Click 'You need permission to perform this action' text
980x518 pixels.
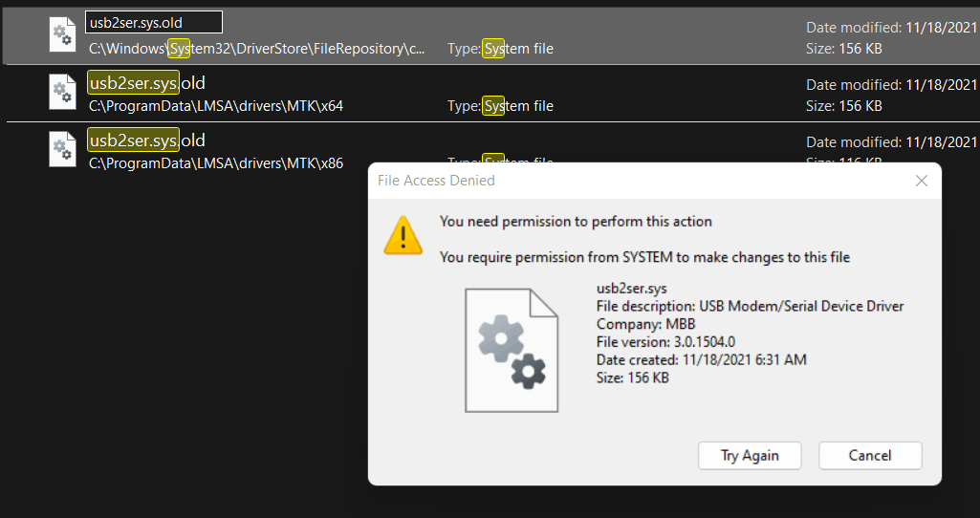click(x=576, y=221)
